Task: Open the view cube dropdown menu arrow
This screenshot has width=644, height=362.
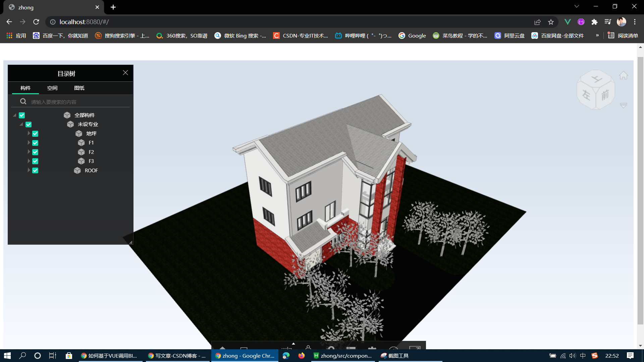Action: pos(623,106)
